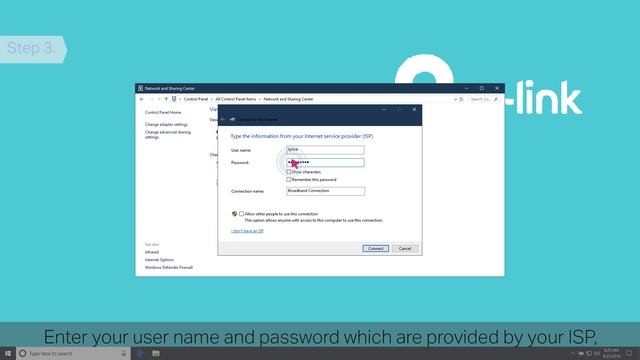
Task: Open Change advanced sharing settings
Action: [168, 135]
